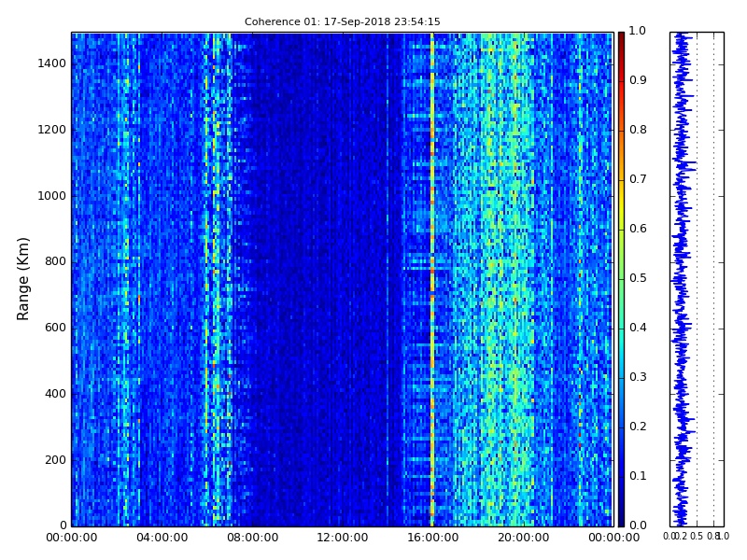Click the colorbar 0.1 label

pos(638,476)
